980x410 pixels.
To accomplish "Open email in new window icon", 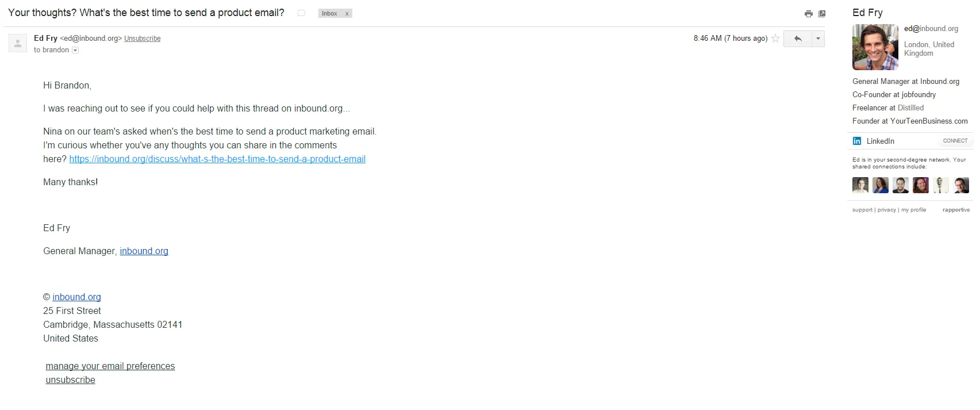I will (822, 14).
